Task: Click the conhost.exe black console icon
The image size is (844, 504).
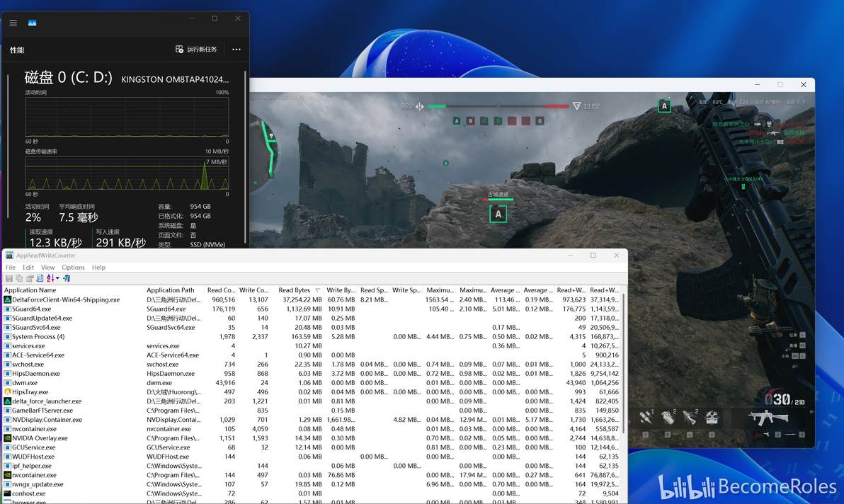Action: [8, 493]
